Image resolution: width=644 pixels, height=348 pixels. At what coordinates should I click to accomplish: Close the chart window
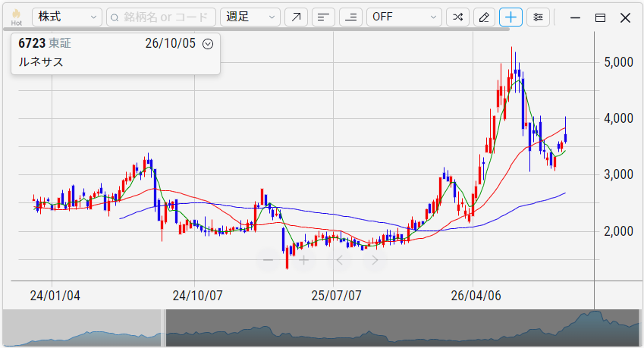coord(626,17)
